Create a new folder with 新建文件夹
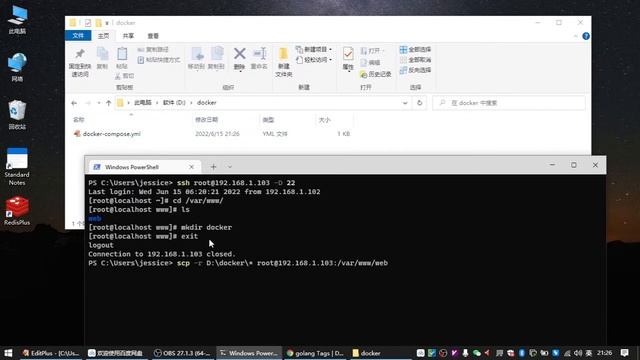The height and width of the screenshot is (360, 640). tap(284, 62)
